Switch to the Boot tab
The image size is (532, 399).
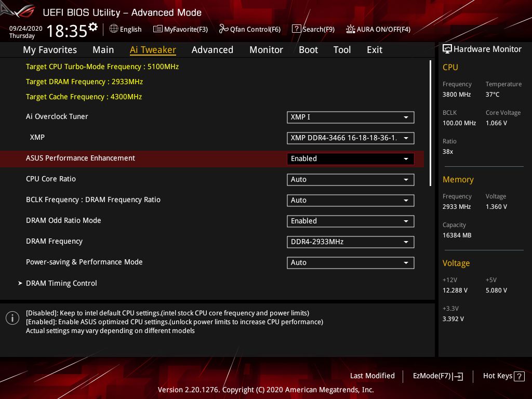click(x=308, y=50)
